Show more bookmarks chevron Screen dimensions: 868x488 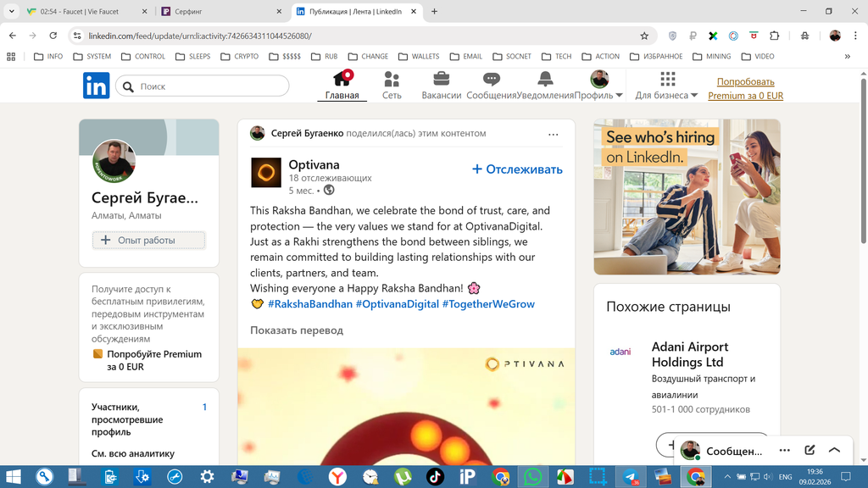click(x=847, y=57)
